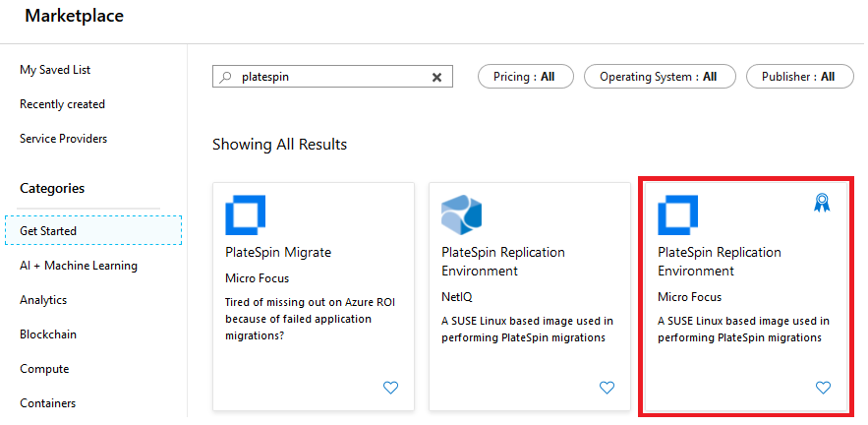Click in the platespin search field

point(329,77)
